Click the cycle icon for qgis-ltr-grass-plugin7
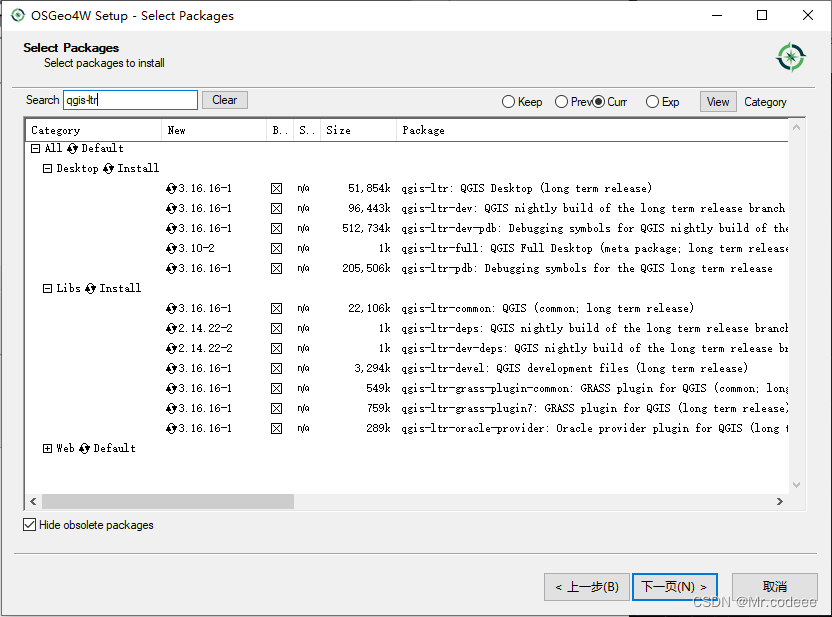This screenshot has height=617, width=832. click(171, 409)
